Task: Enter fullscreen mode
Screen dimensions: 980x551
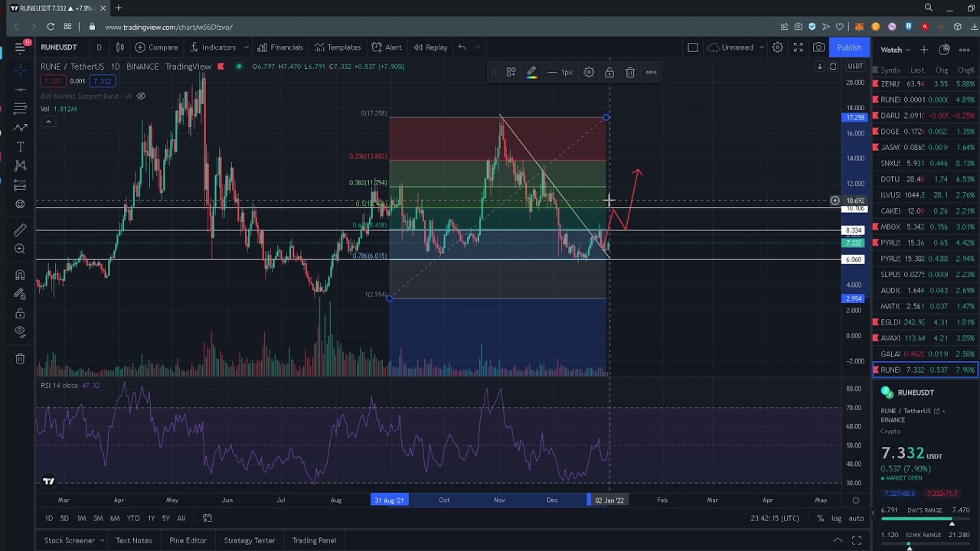Action: click(798, 47)
